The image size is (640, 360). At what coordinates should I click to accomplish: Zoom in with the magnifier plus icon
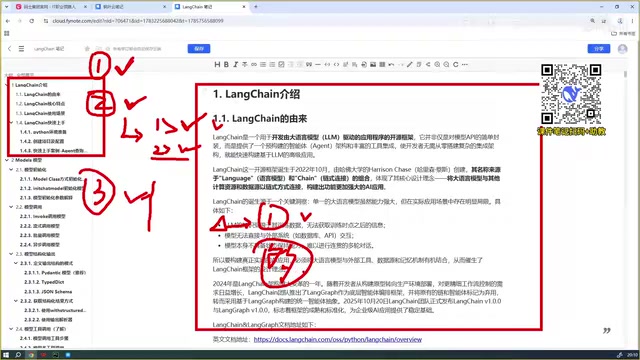437,64
